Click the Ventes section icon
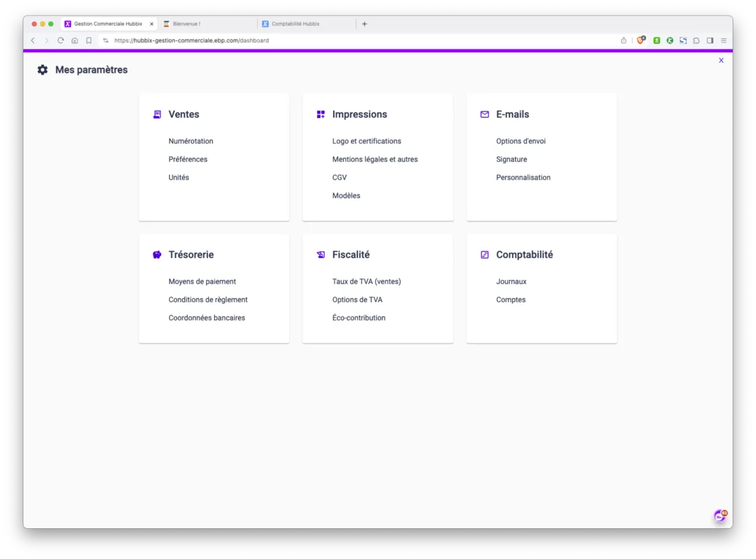 point(157,115)
